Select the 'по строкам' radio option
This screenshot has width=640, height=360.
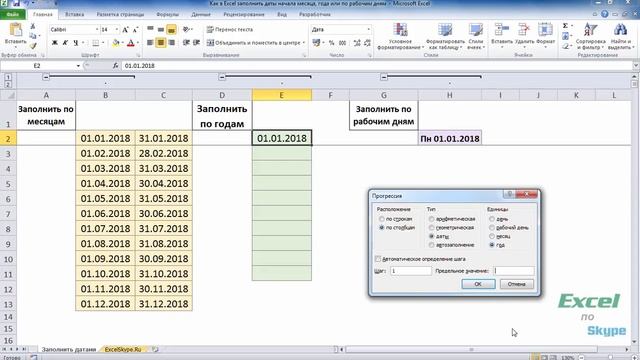[382, 219]
